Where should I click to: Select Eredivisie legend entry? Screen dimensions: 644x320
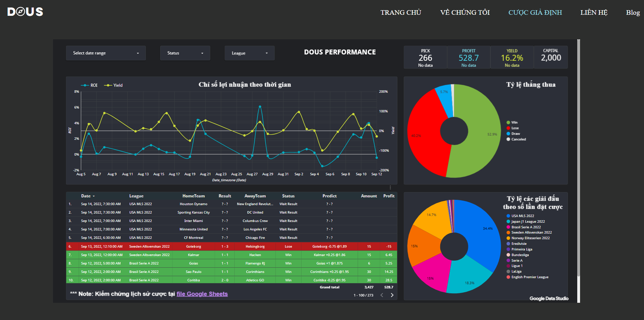point(516,244)
